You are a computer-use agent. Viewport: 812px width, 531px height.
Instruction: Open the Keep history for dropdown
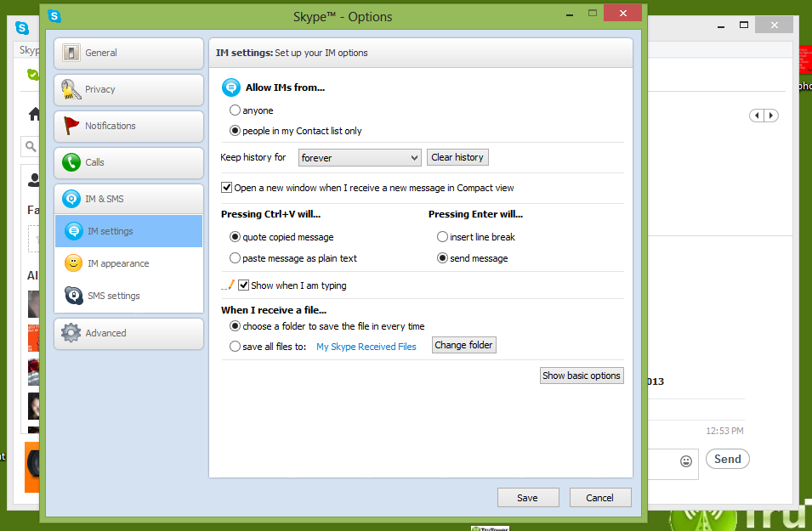(360, 158)
